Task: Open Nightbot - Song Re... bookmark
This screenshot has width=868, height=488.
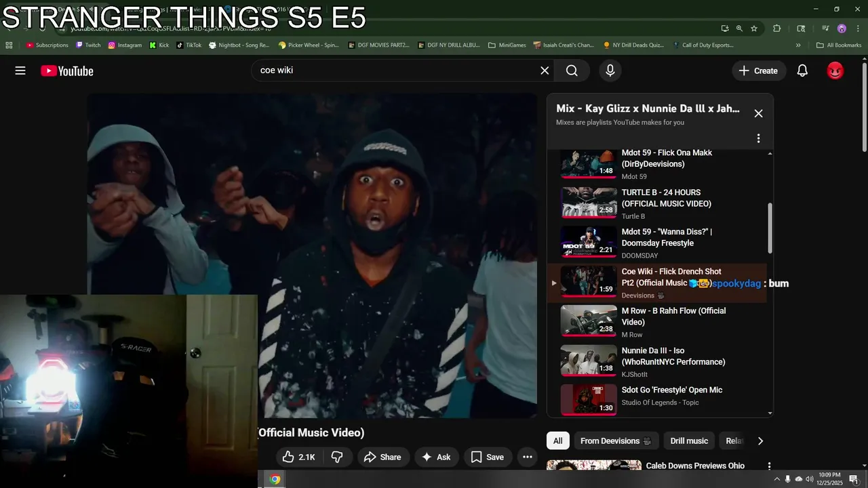Action: 239,45
